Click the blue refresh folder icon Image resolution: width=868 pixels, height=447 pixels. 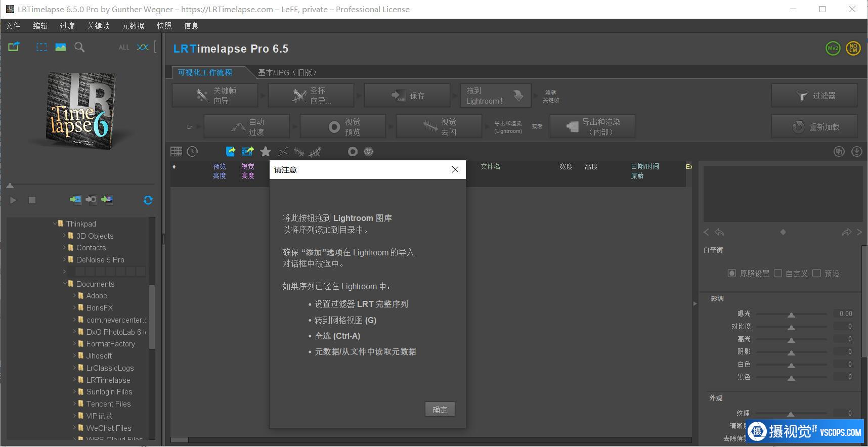148,200
